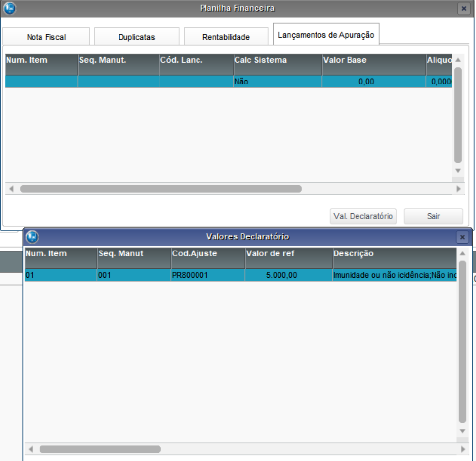Sort by Num. Item in Planilha Financeira
The height and width of the screenshot is (461, 476).
point(41,65)
